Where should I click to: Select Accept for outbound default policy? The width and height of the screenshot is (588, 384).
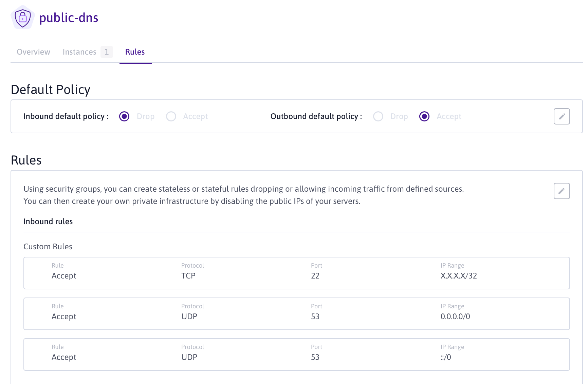[424, 116]
